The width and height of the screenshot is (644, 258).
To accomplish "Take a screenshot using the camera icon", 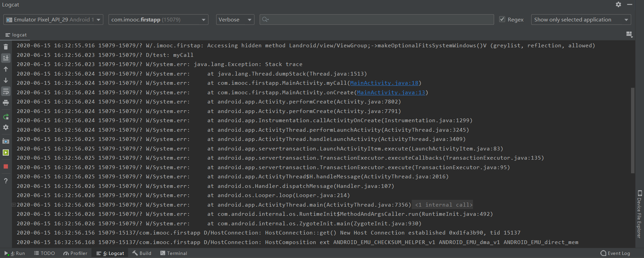I will pyautogui.click(x=6, y=141).
